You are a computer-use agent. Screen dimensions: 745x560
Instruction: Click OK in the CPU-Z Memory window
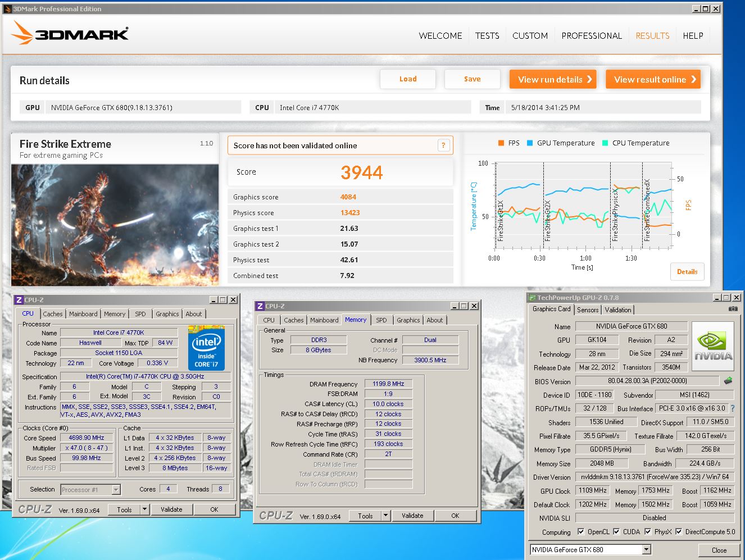click(x=455, y=516)
